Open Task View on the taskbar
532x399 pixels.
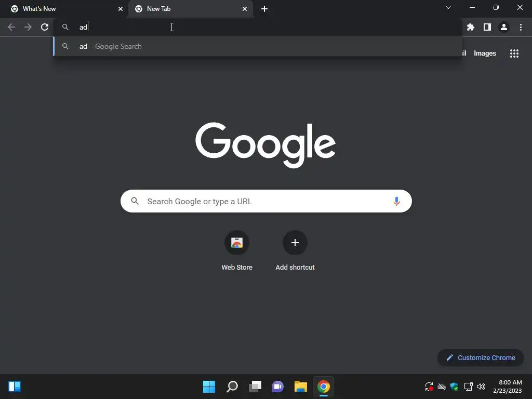[255, 387]
